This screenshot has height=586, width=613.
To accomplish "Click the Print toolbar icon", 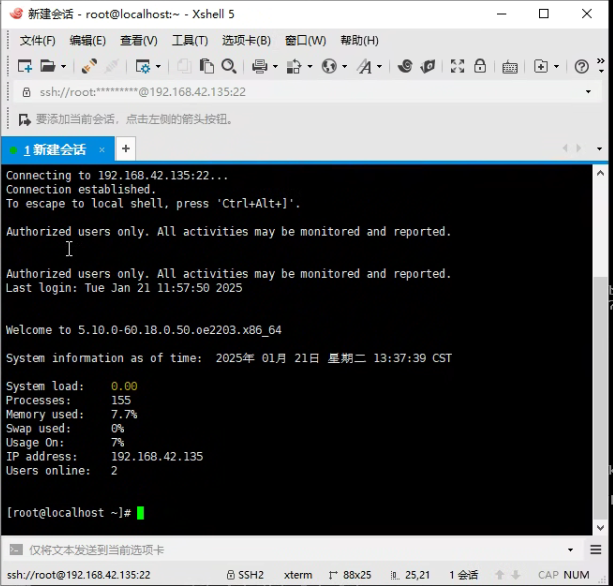I will pyautogui.click(x=260, y=66).
